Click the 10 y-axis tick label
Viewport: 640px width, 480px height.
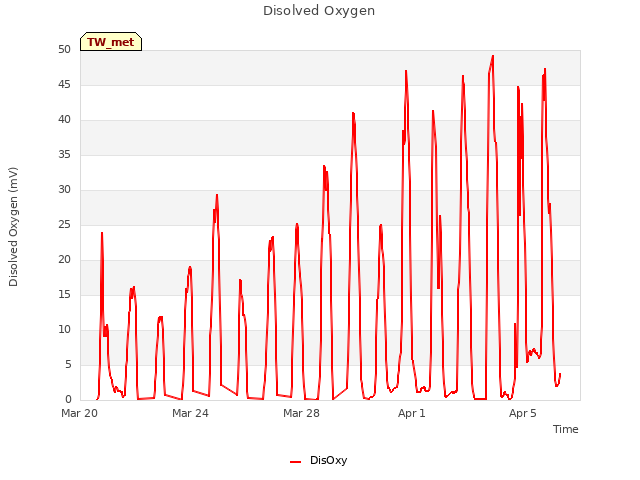pos(64,329)
